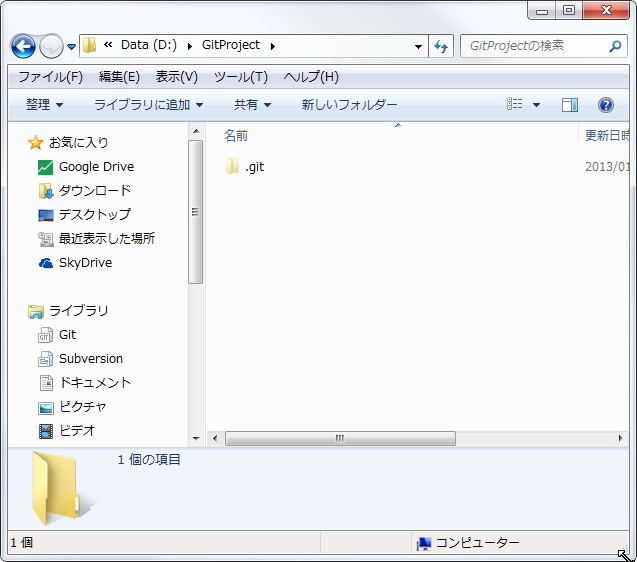Open the .git folder
This screenshot has height=562, width=637.
[254, 167]
